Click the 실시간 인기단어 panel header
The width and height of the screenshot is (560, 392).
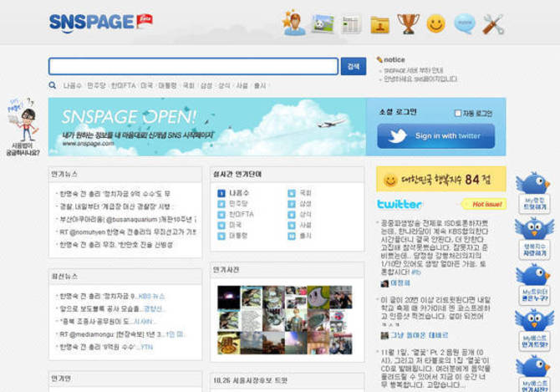click(288, 174)
